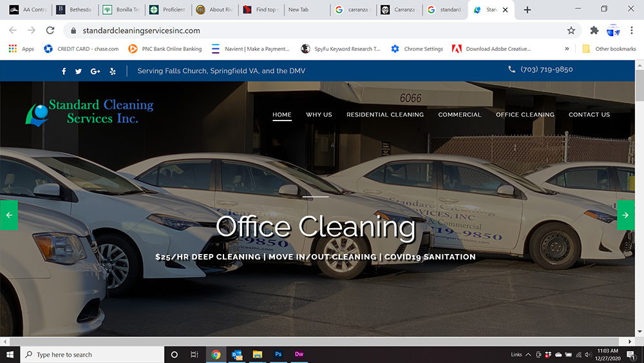Image resolution: width=644 pixels, height=363 pixels.
Task: Open the Chrome profile avatar
Action: [x=613, y=30]
